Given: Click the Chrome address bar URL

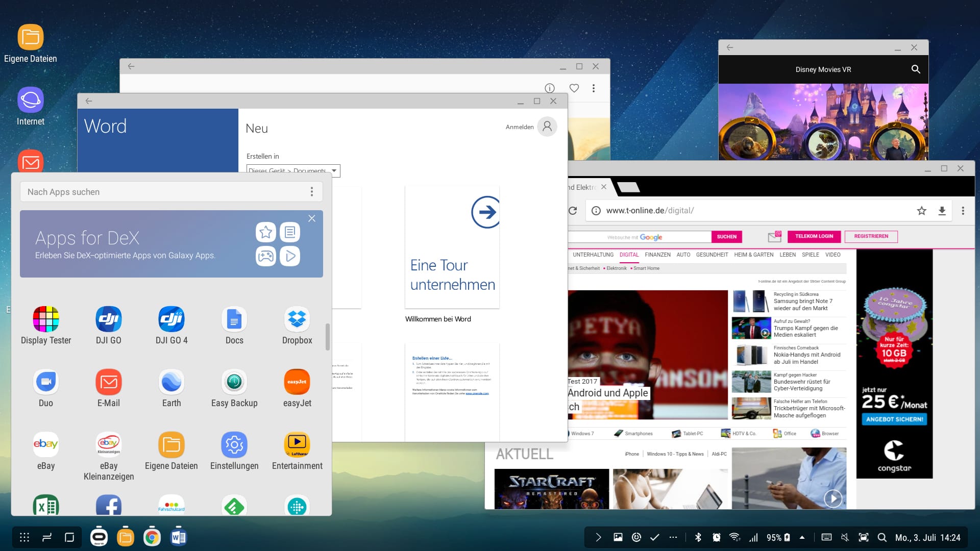Looking at the screenshot, I should (x=650, y=211).
